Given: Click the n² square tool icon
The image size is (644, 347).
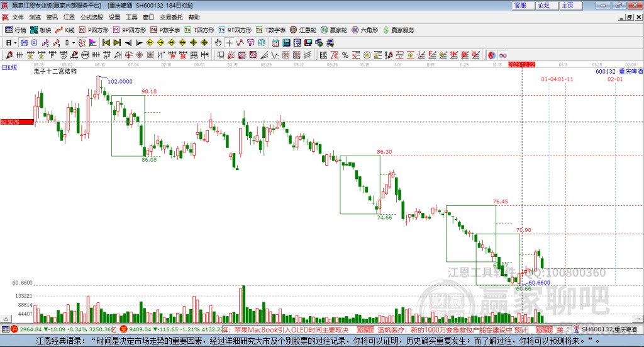Looking at the screenshot, I should pyautogui.click(x=107, y=55).
